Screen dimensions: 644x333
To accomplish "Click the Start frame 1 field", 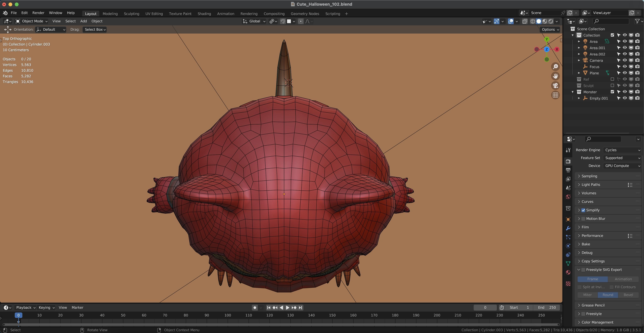I will click(x=519, y=307).
